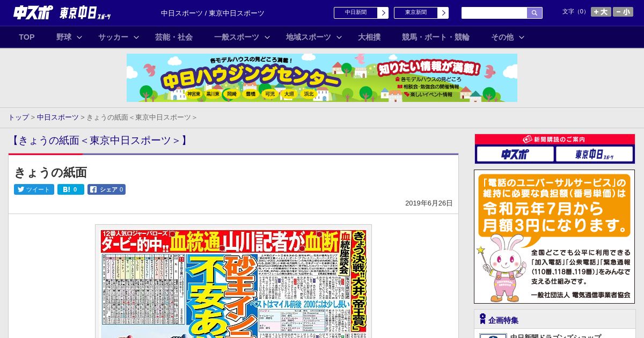This screenshot has width=644, height=338.
Task: Click 中日スポーツ / 東京中日スポーツ header text
Action: [213, 13]
